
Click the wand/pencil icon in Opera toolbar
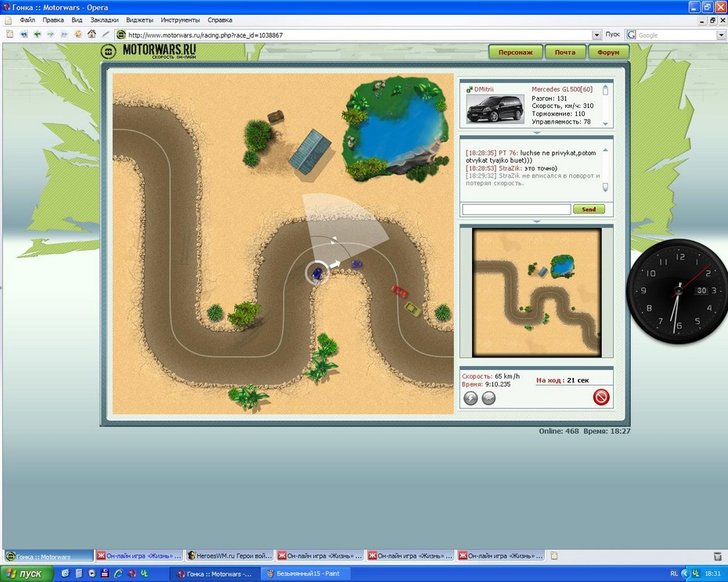click(106, 34)
